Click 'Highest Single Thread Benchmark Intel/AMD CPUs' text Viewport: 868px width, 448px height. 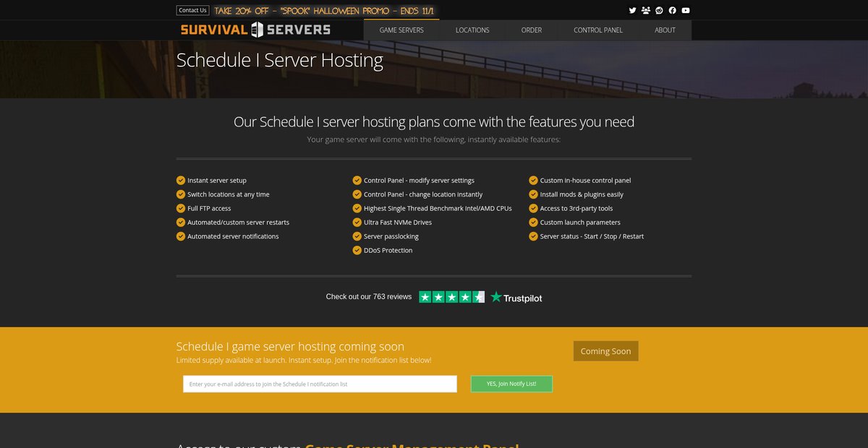point(438,208)
